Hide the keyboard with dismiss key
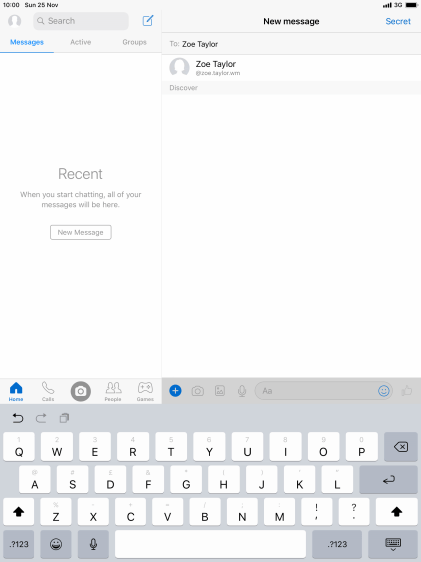Screen dimensions: 421x562 tap(393, 544)
